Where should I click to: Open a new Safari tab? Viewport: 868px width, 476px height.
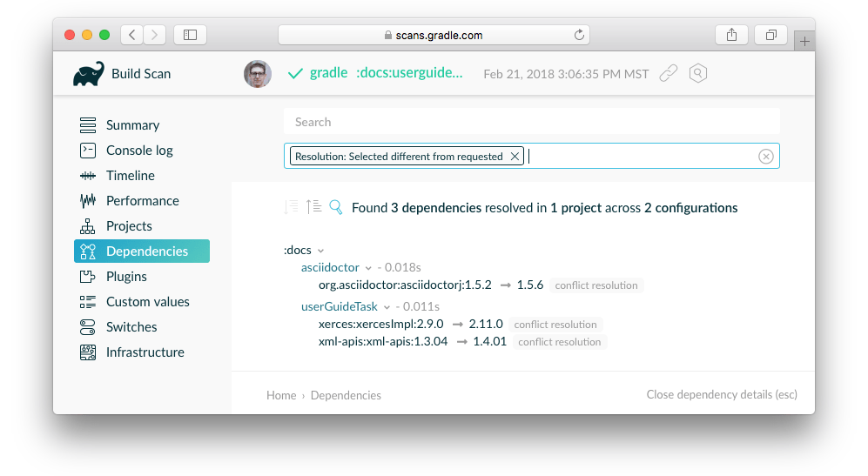(804, 41)
